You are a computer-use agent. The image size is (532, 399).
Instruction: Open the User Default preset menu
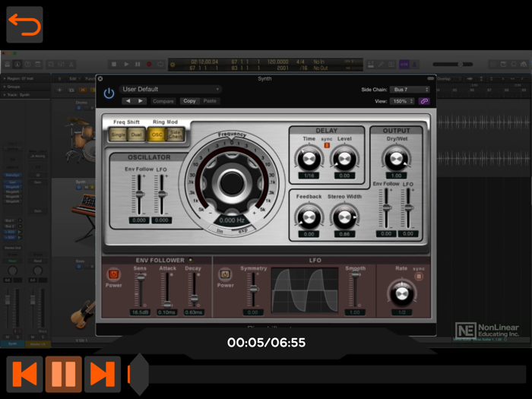coord(170,89)
